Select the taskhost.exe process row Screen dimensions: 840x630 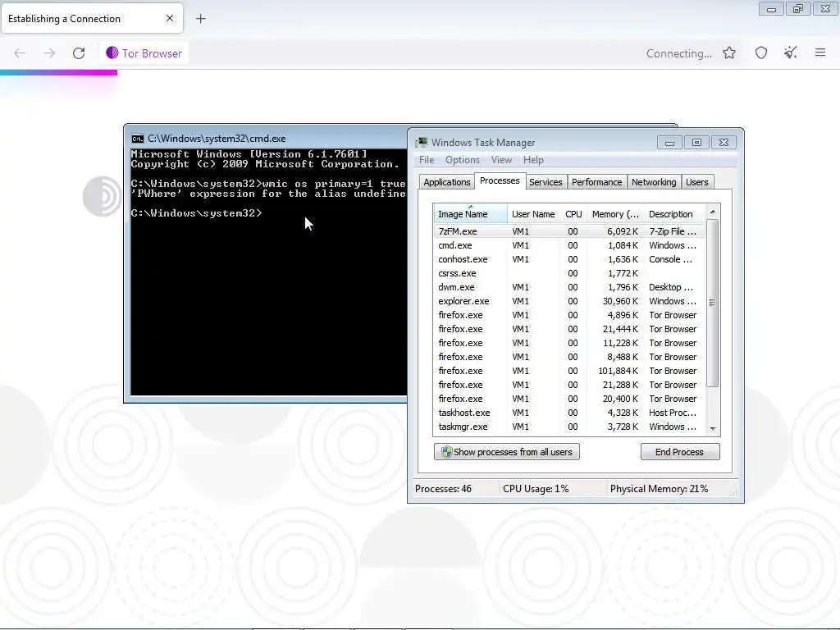tap(569, 413)
